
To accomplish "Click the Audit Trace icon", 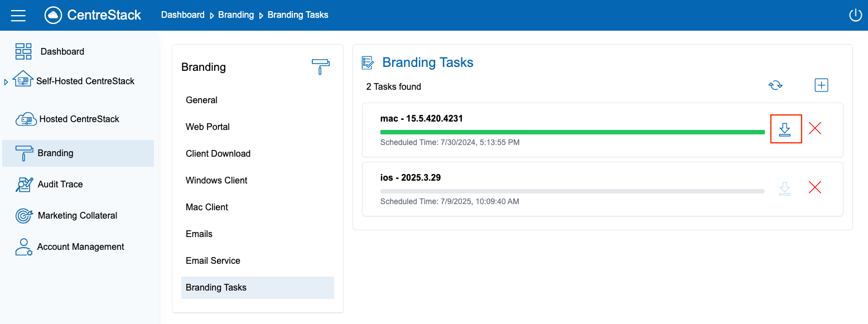I will tap(25, 184).
